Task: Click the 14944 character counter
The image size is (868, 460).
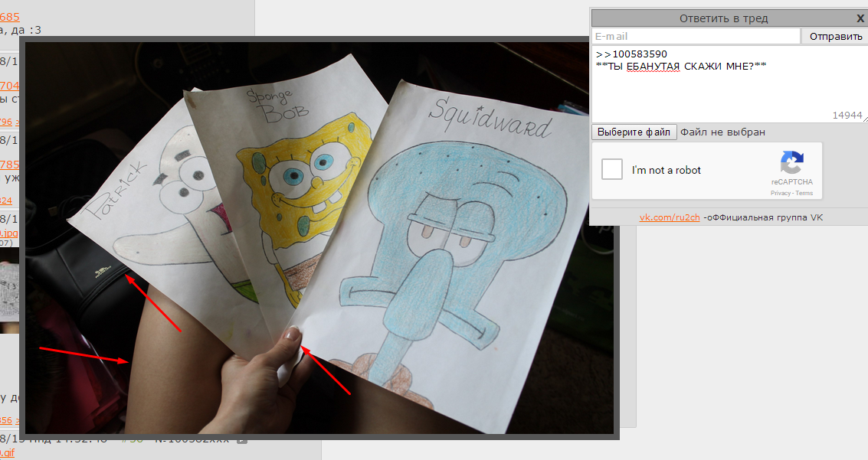Action: 847,115
